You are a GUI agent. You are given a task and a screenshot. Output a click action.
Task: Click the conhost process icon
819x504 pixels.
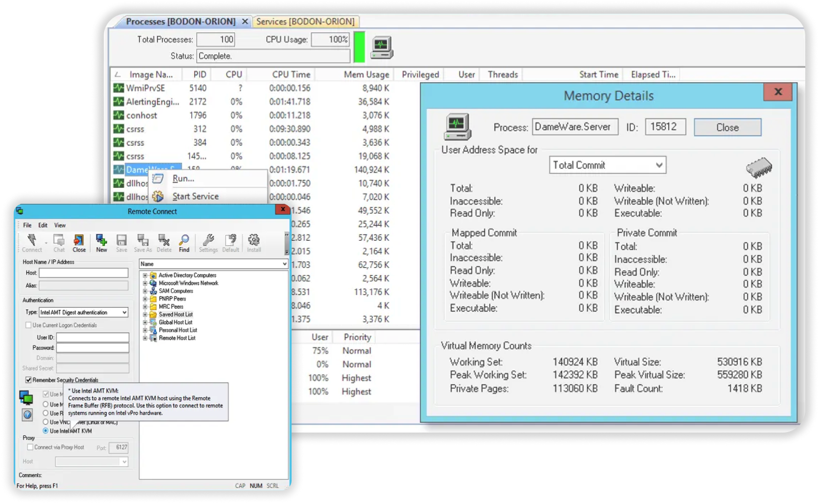click(x=118, y=115)
